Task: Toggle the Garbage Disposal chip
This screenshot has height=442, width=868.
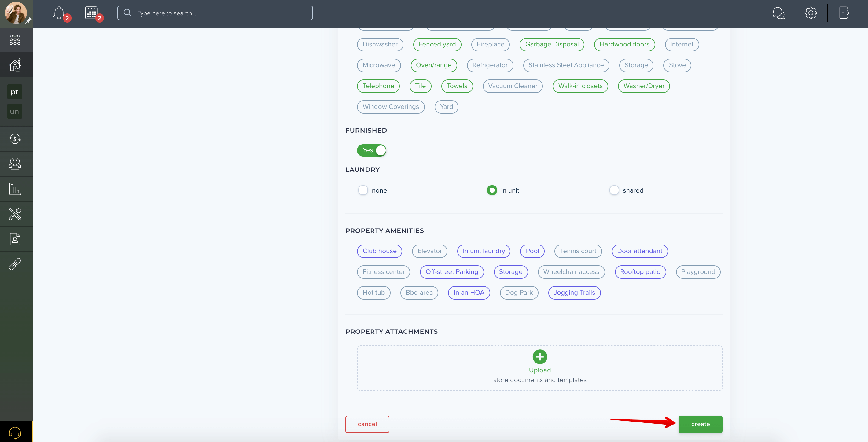Action: 552,44
